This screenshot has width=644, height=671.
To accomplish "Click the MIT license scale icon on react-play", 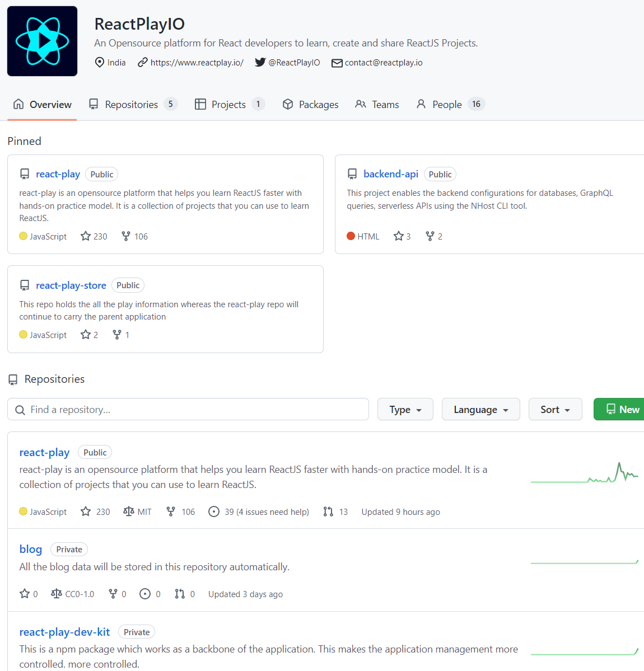I will [x=127, y=512].
